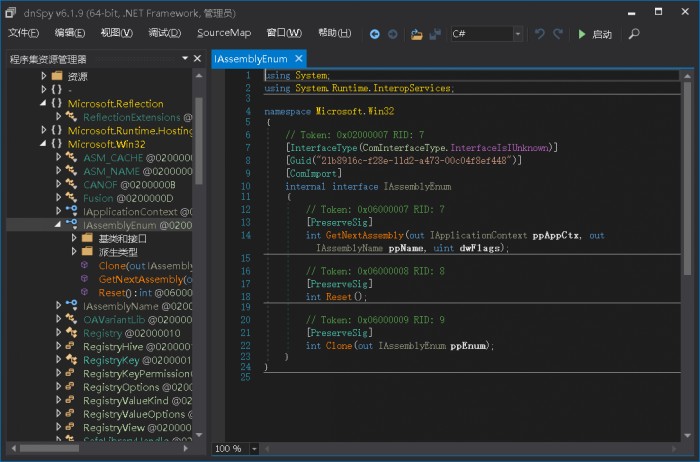Click the 基类和接口 folder icon
The image size is (700, 462).
88,238
